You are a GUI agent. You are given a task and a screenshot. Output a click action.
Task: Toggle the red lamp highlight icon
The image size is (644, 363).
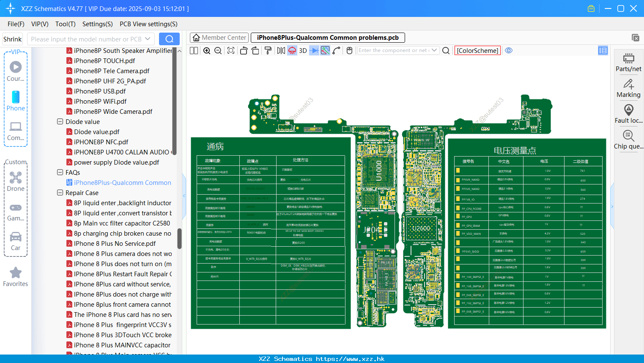coord(292,50)
